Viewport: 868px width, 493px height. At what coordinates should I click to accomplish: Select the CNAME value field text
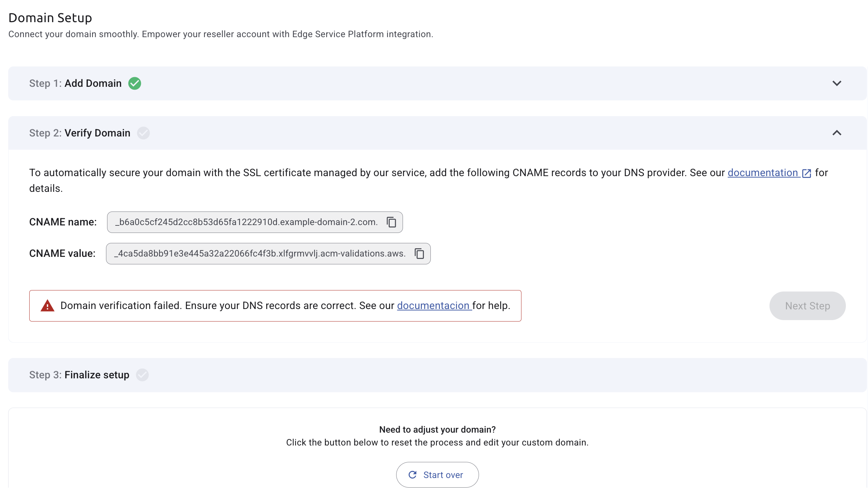[260, 254]
